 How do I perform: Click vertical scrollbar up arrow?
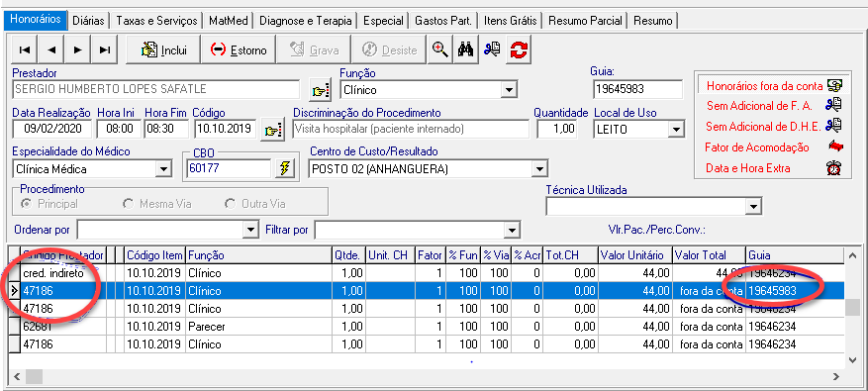(x=852, y=255)
